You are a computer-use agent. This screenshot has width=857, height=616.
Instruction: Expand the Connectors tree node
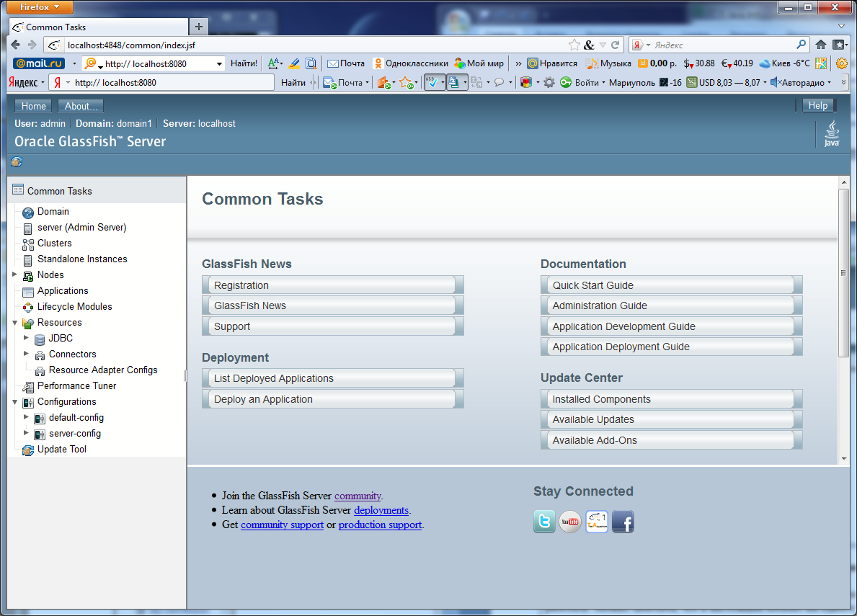[x=26, y=353]
